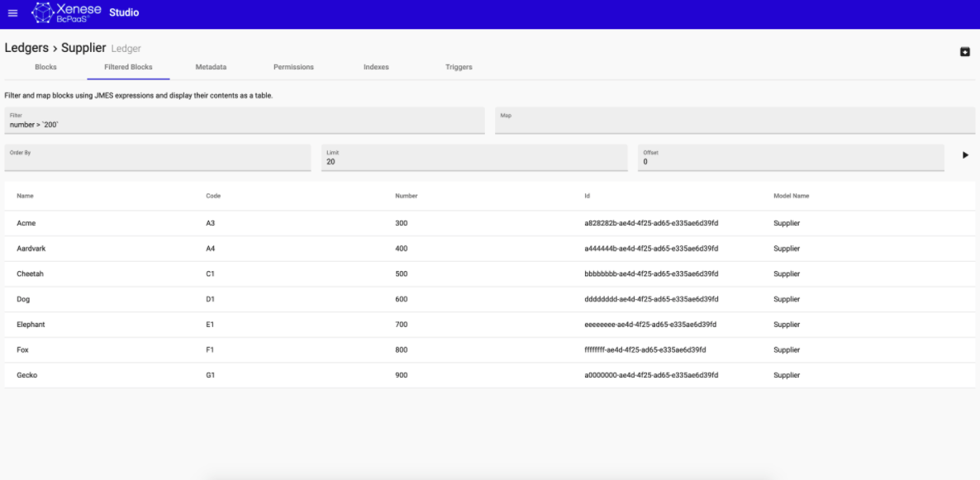Select the Cheetah name cell

click(30, 273)
